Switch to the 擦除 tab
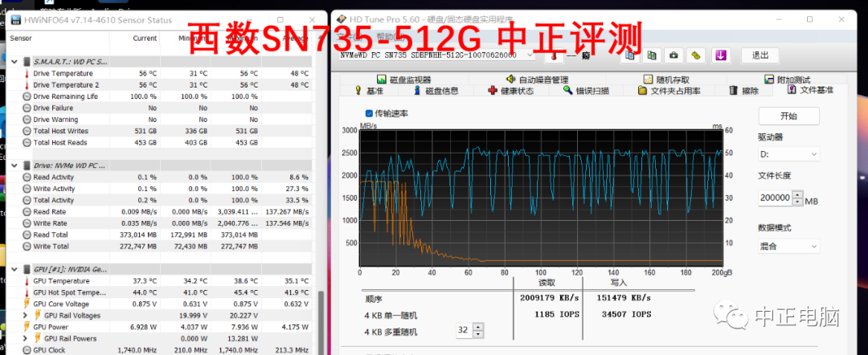The image size is (868, 355). (743, 91)
